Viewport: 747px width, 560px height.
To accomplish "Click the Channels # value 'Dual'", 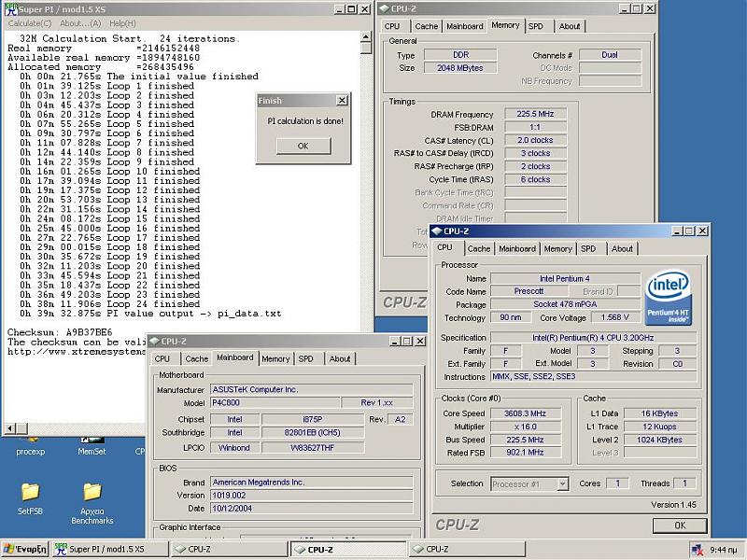I will coord(610,55).
